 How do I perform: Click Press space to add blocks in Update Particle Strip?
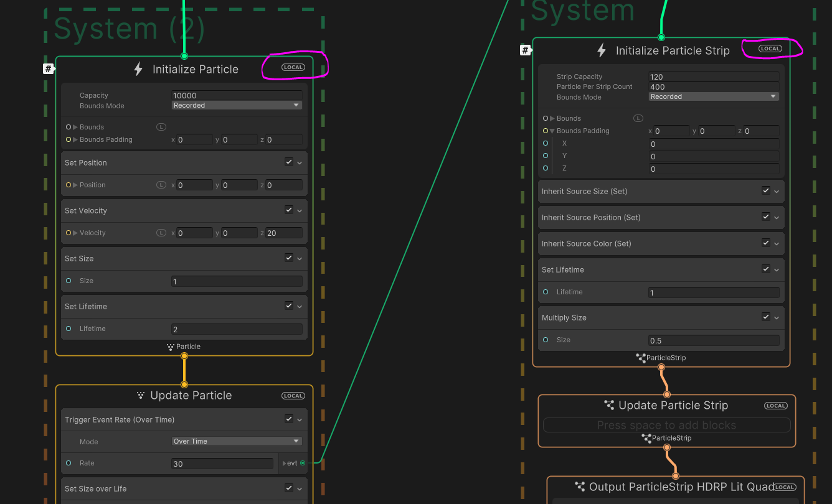pyautogui.click(x=666, y=425)
